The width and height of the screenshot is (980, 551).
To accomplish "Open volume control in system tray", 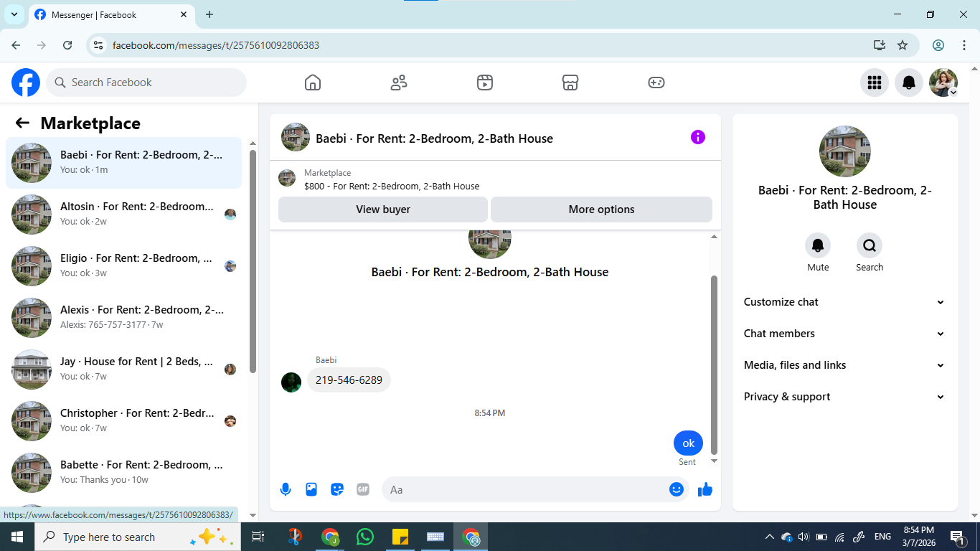I will 804,537.
